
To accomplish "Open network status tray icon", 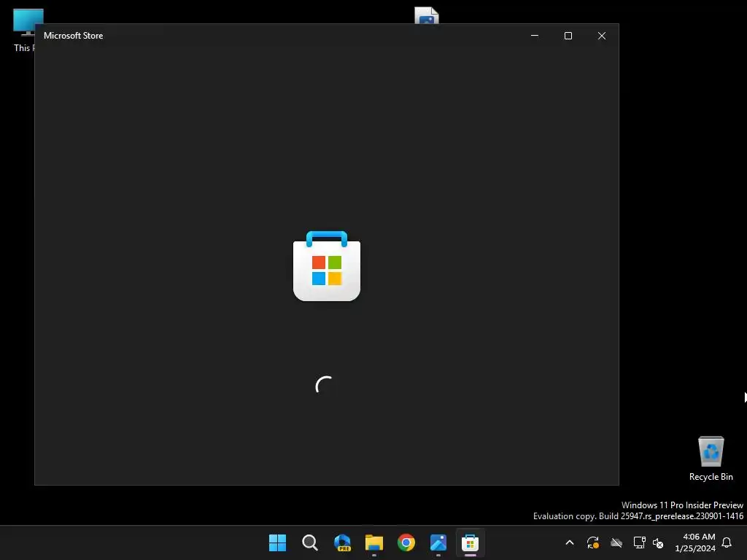I will click(639, 542).
